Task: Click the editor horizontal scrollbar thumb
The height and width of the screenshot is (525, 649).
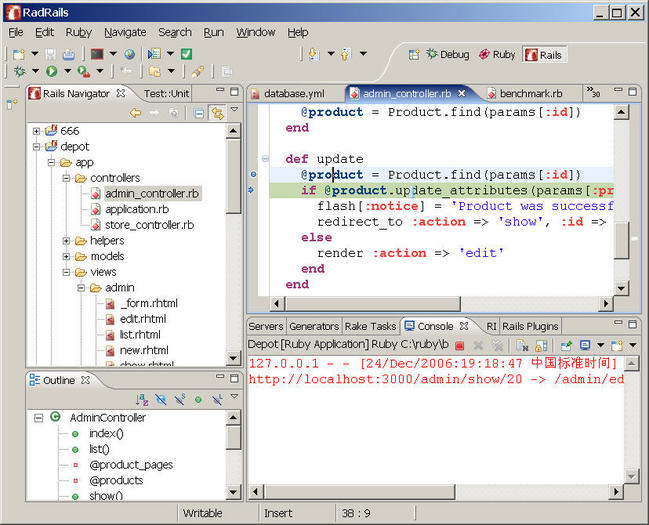Action: point(373,303)
